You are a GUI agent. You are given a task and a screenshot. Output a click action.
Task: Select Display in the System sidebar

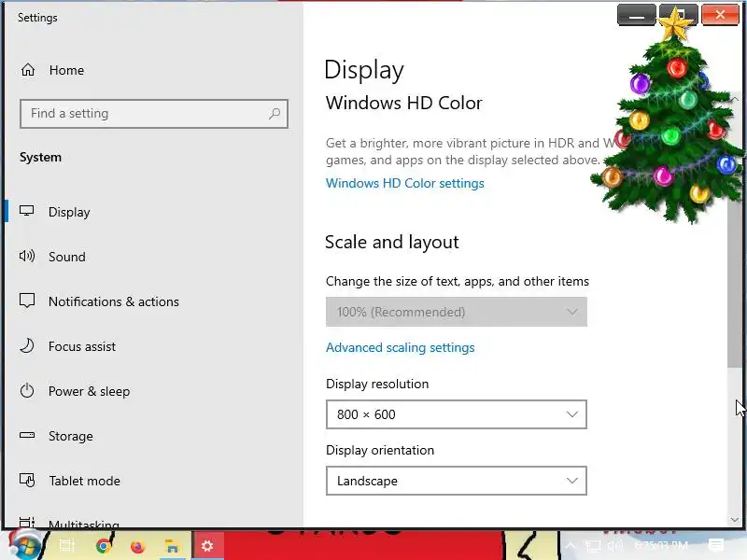(69, 212)
